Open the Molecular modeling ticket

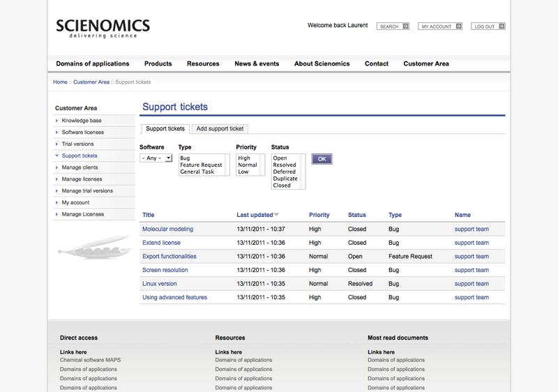167,229
